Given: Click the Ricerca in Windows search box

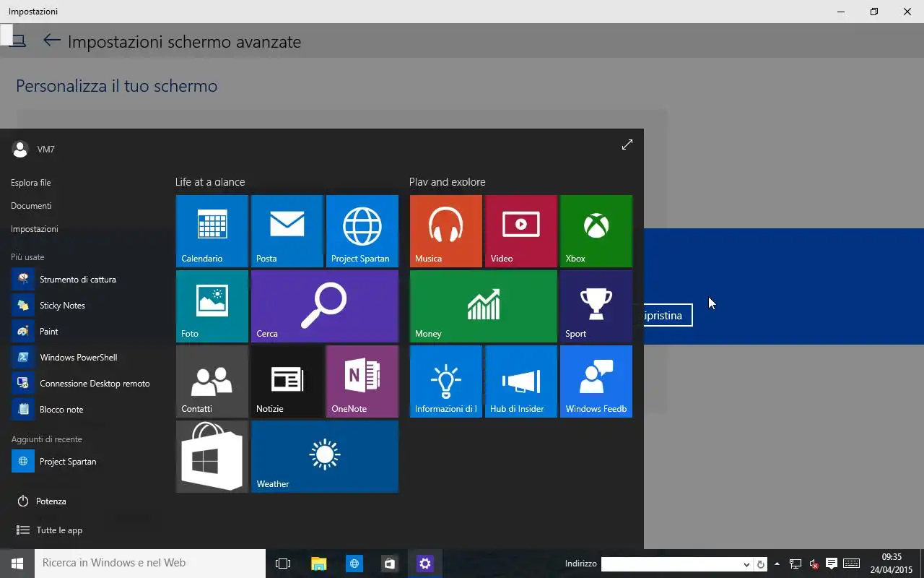Looking at the screenshot, I should coord(150,564).
